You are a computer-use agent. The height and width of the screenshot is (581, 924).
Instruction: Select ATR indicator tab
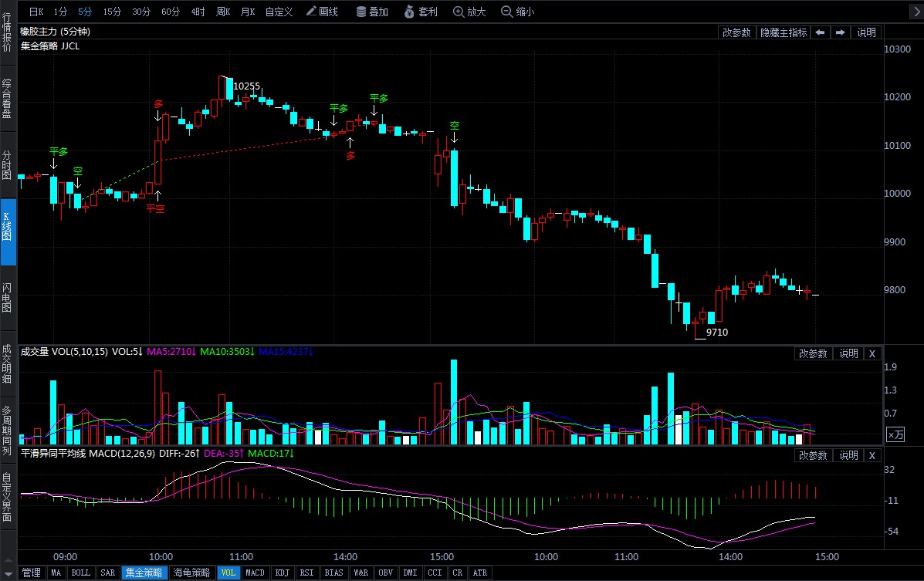click(x=480, y=573)
